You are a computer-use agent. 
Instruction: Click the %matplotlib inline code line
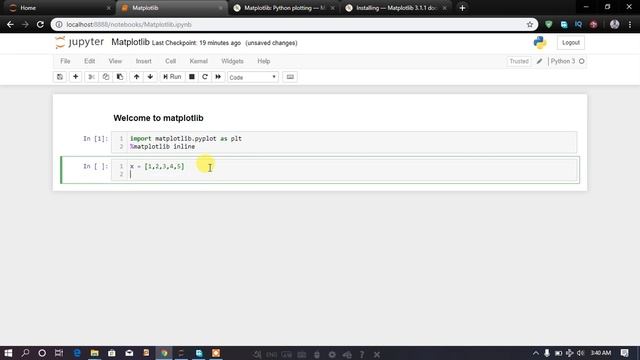[x=162, y=147]
